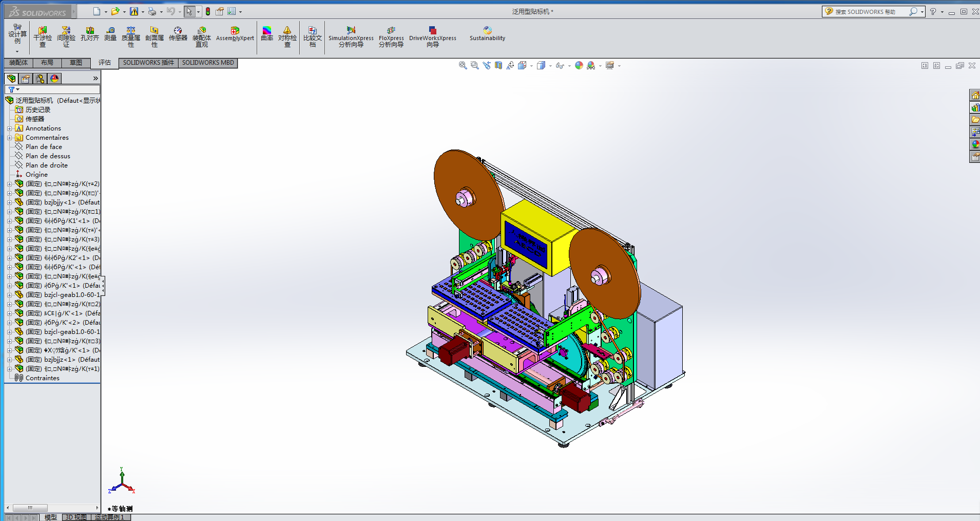
Task: Click Zoom to Fit in view toolbar
Action: coord(463,65)
